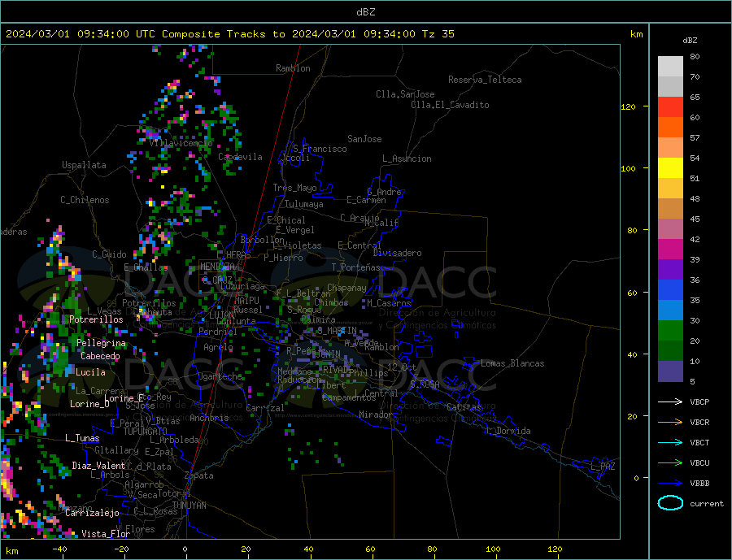Click the TUPUNGATO place label
The image size is (732, 560).
146,432
